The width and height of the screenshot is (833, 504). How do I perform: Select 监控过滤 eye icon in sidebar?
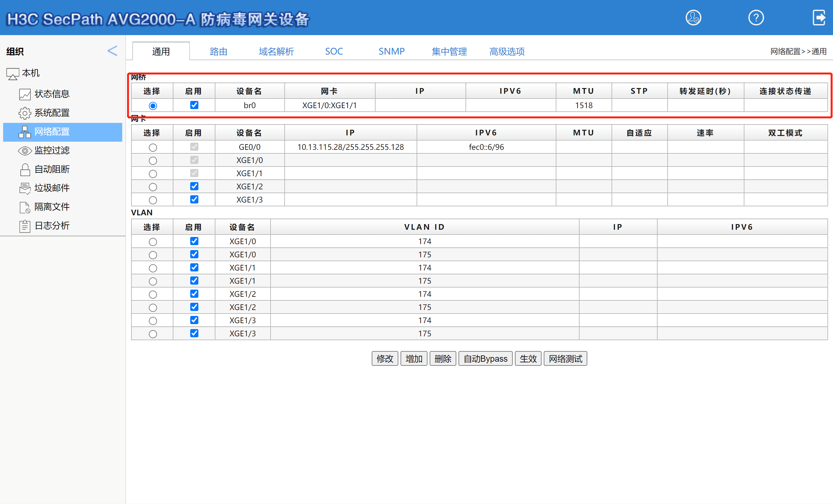(25, 151)
